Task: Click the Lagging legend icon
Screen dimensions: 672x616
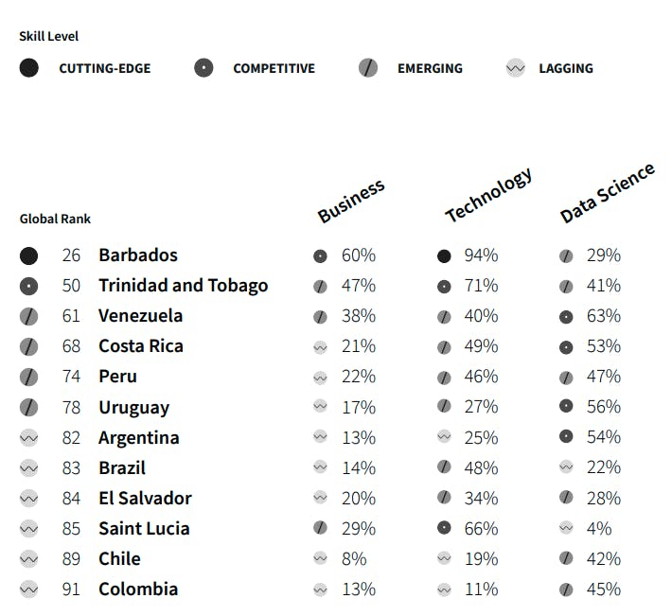Action: [x=515, y=68]
